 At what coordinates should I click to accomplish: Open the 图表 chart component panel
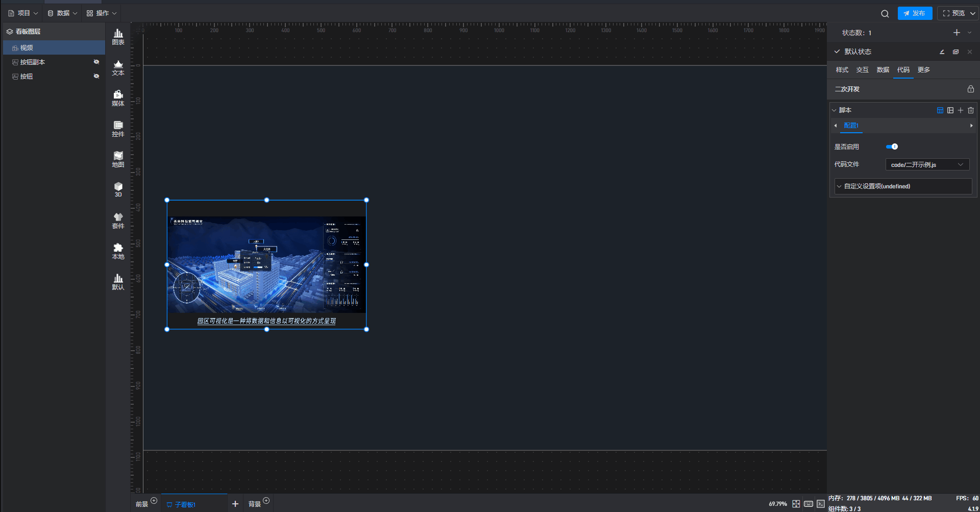click(118, 37)
